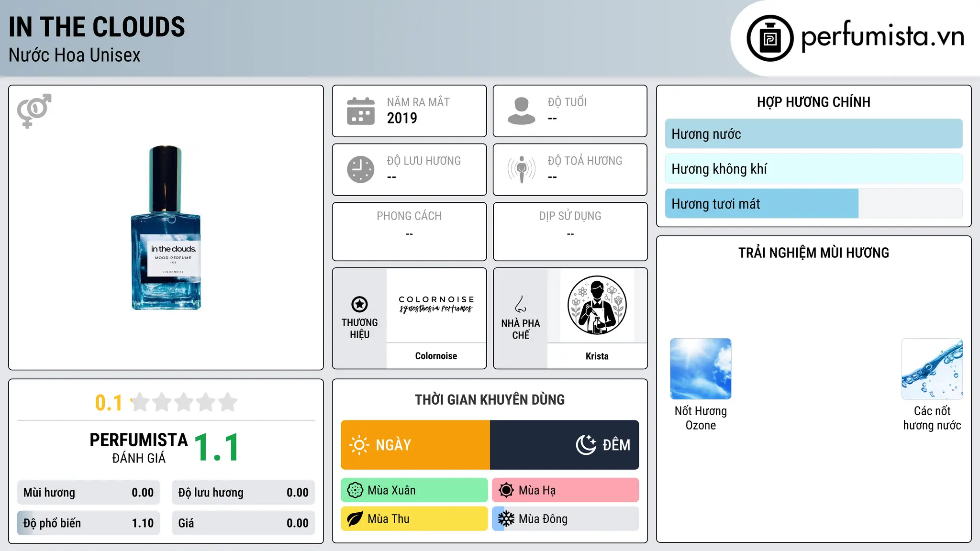
Task: Click the sillage icon for Độ Toả Hương
Action: (x=522, y=169)
